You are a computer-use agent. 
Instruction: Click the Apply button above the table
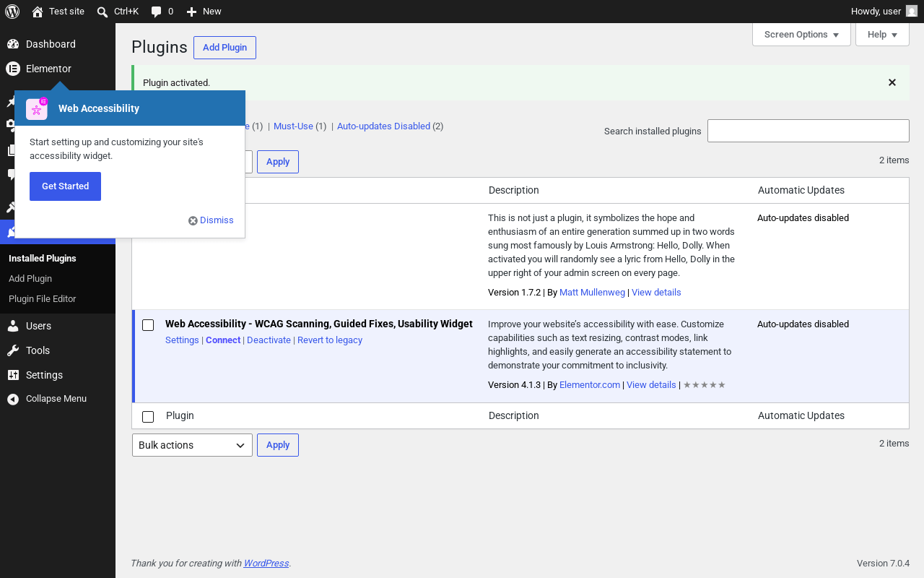(278, 162)
